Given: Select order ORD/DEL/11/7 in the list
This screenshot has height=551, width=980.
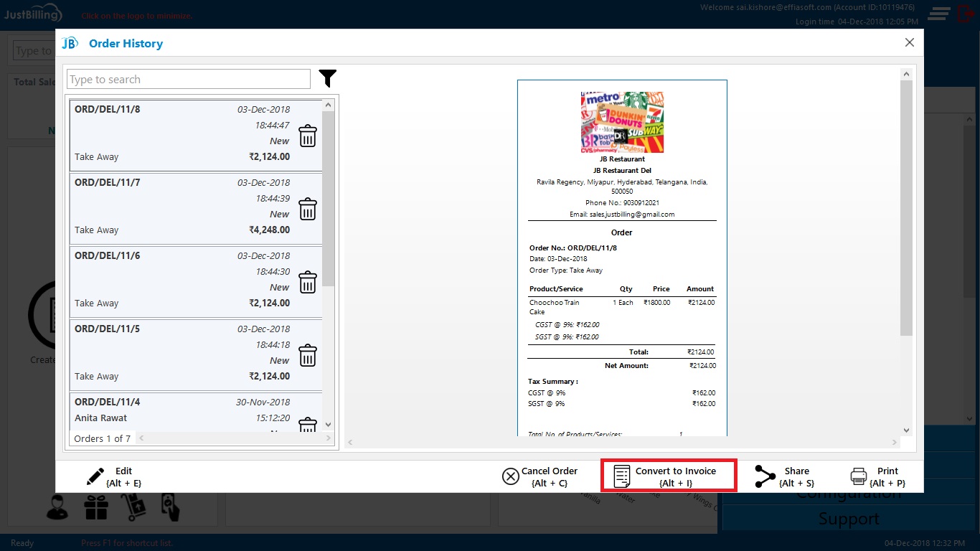Looking at the screenshot, I should coord(196,209).
